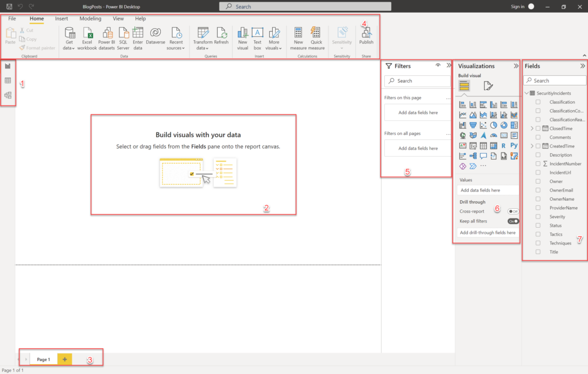Connect to SQL Server data source

[x=123, y=38]
